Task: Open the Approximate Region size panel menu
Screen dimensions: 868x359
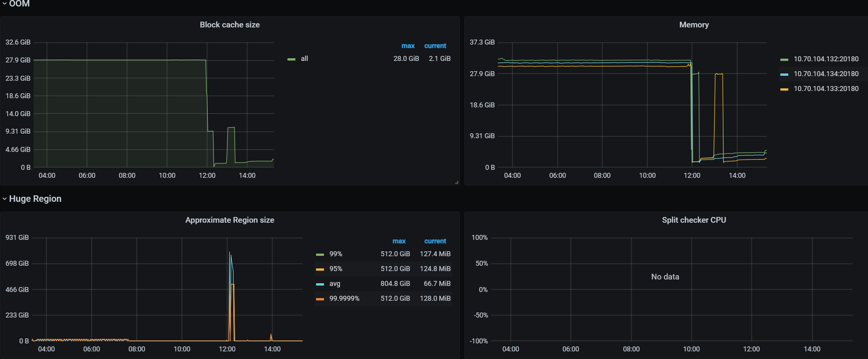Action: click(x=229, y=220)
